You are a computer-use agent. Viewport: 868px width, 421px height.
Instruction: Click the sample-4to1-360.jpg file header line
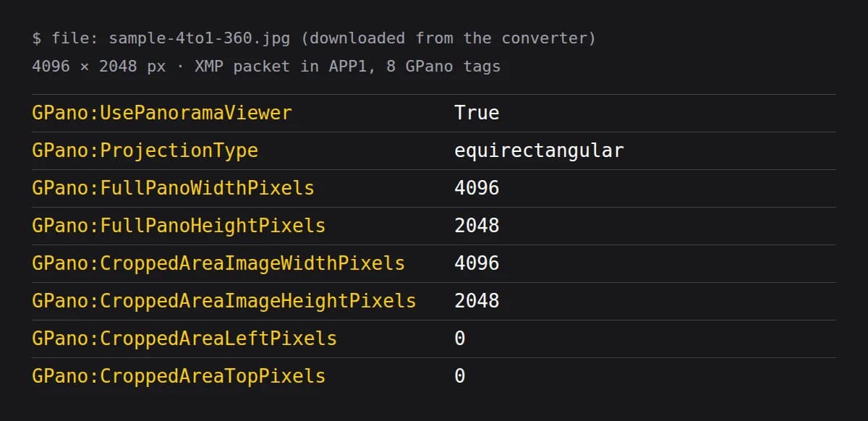[314, 38]
